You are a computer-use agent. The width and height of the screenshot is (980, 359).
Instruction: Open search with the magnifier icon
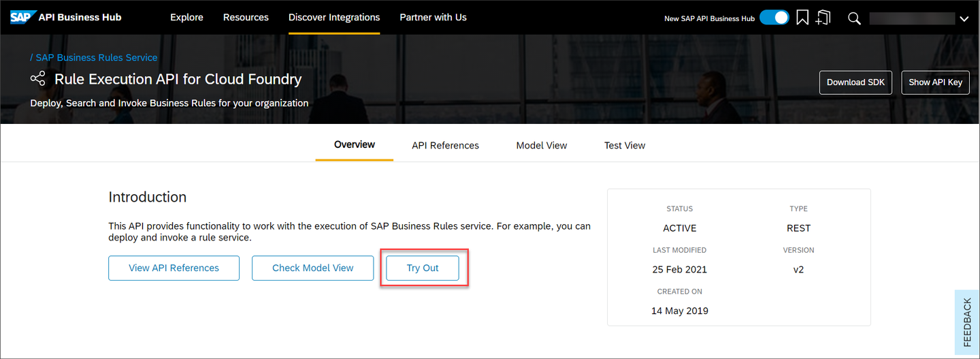[x=854, y=18]
